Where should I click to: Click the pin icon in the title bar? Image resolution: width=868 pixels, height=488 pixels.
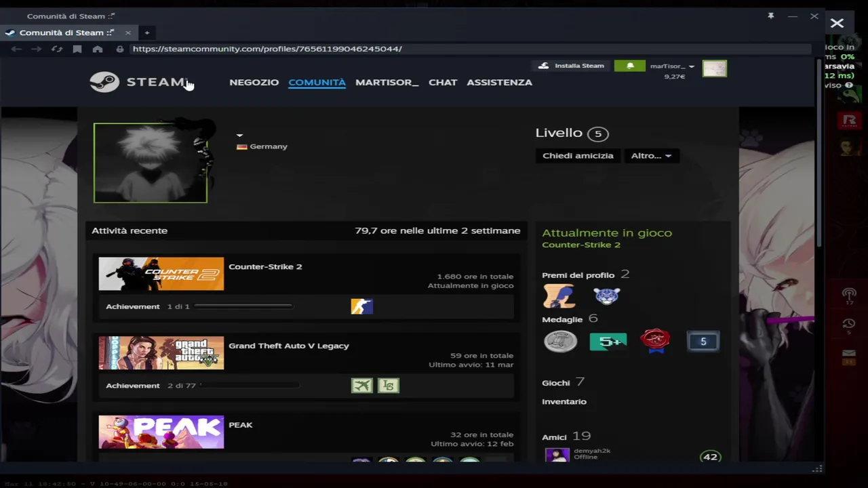click(x=771, y=16)
